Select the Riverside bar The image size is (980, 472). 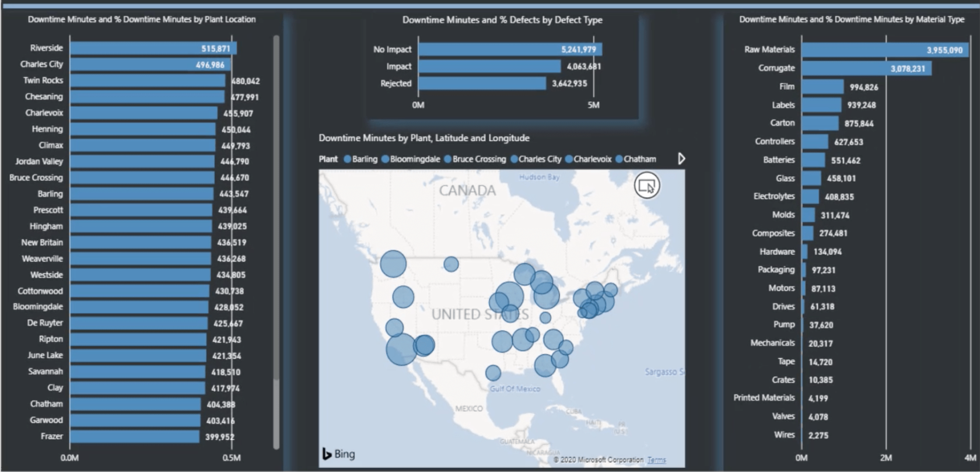(x=153, y=48)
